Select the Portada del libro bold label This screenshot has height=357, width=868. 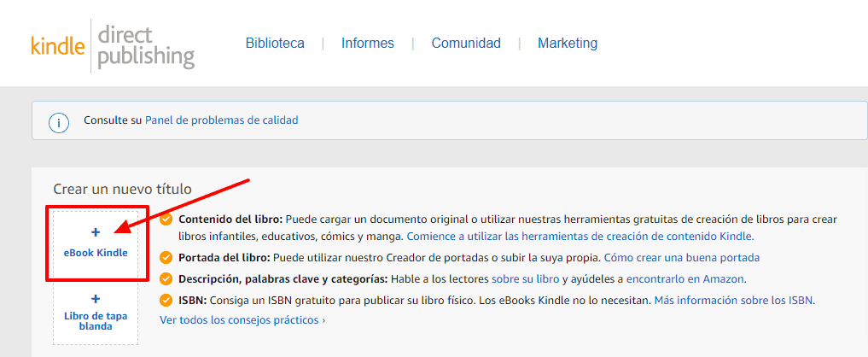click(x=224, y=258)
